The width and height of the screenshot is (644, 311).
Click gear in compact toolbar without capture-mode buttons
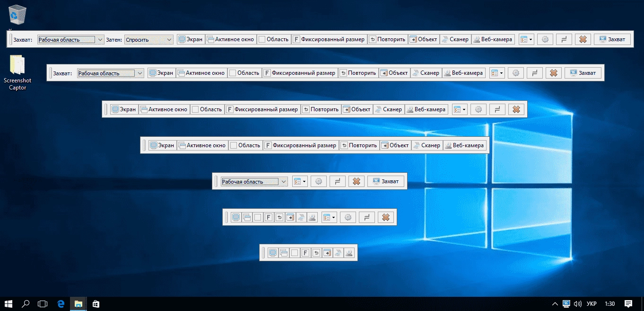tap(319, 181)
